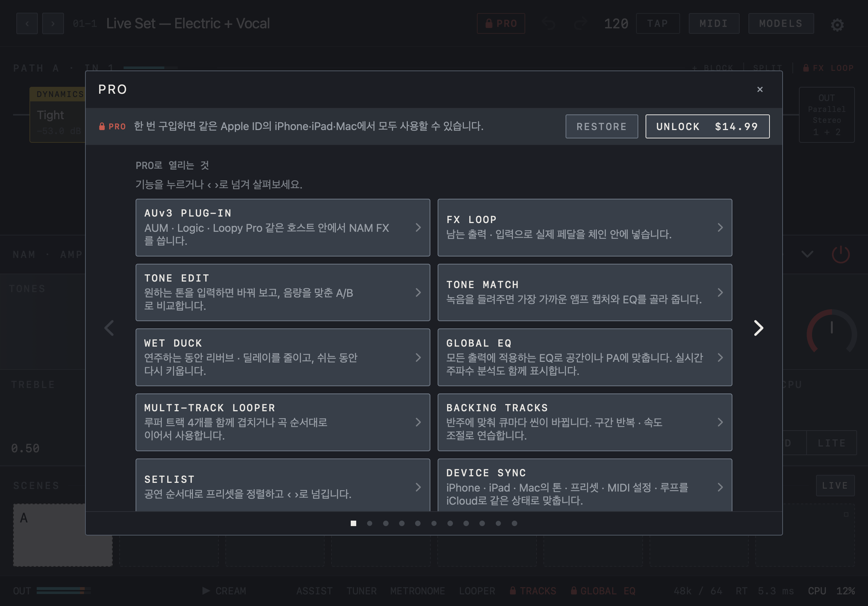The width and height of the screenshot is (868, 606).
Task: Toggle the amp power icon
Action: pos(840,254)
